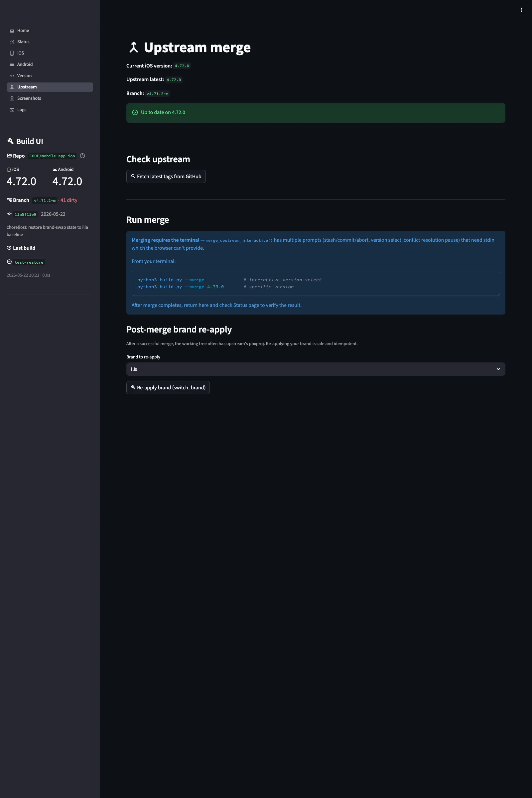The height and width of the screenshot is (798, 532).
Task: Click the Check upstream heading
Action: point(158,159)
